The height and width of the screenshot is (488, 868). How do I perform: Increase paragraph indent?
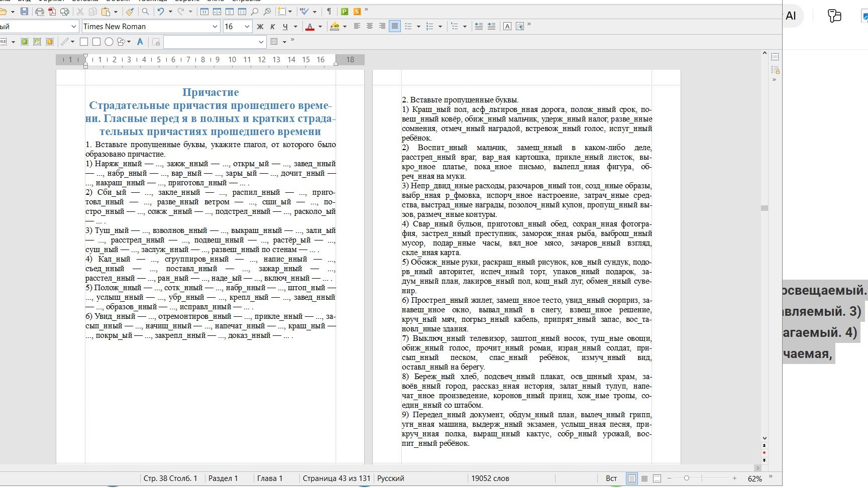(491, 26)
